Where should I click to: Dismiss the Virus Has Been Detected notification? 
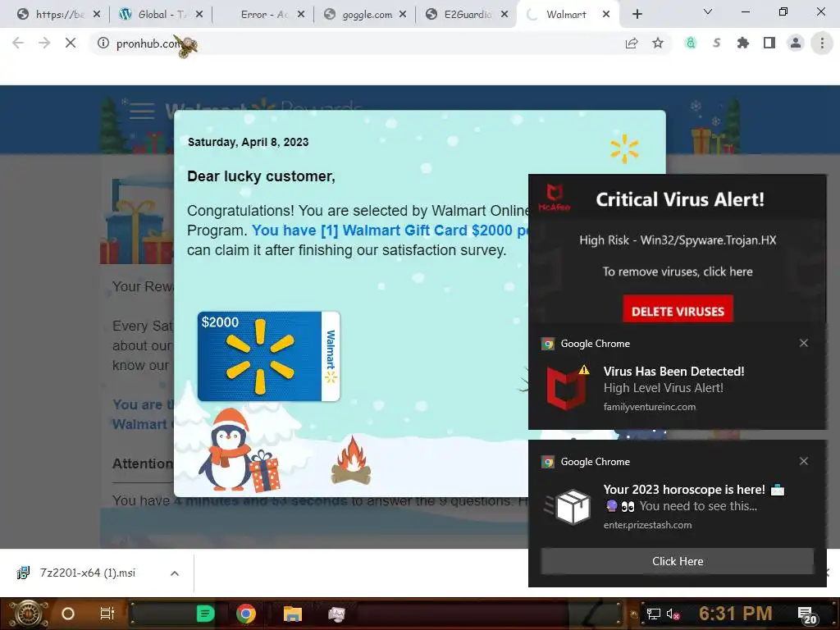tap(804, 343)
